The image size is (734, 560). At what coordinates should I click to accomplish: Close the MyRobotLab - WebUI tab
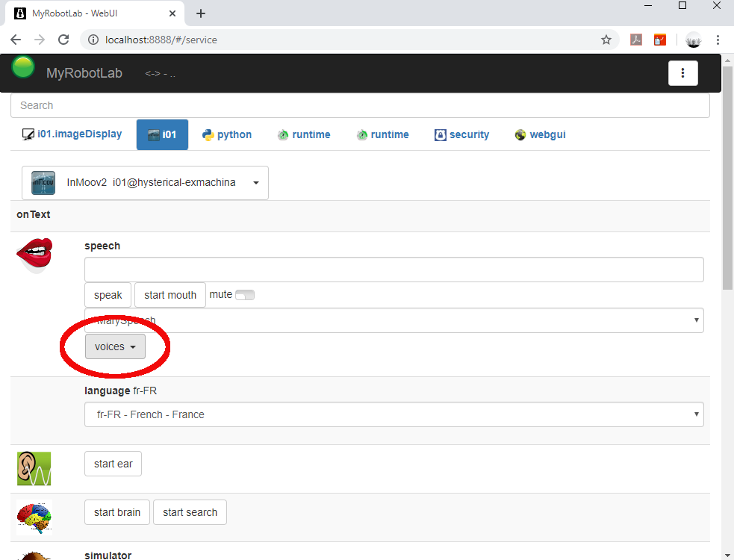172,13
